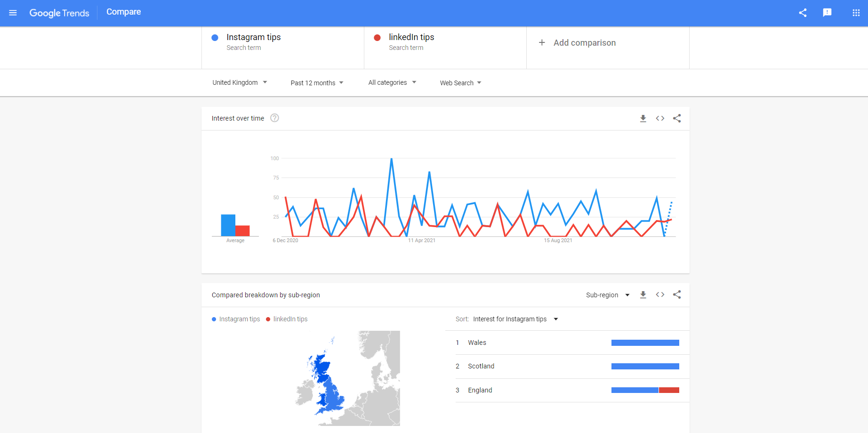868x433 pixels.
Task: Click the Scotland interest bar
Action: (x=645, y=367)
